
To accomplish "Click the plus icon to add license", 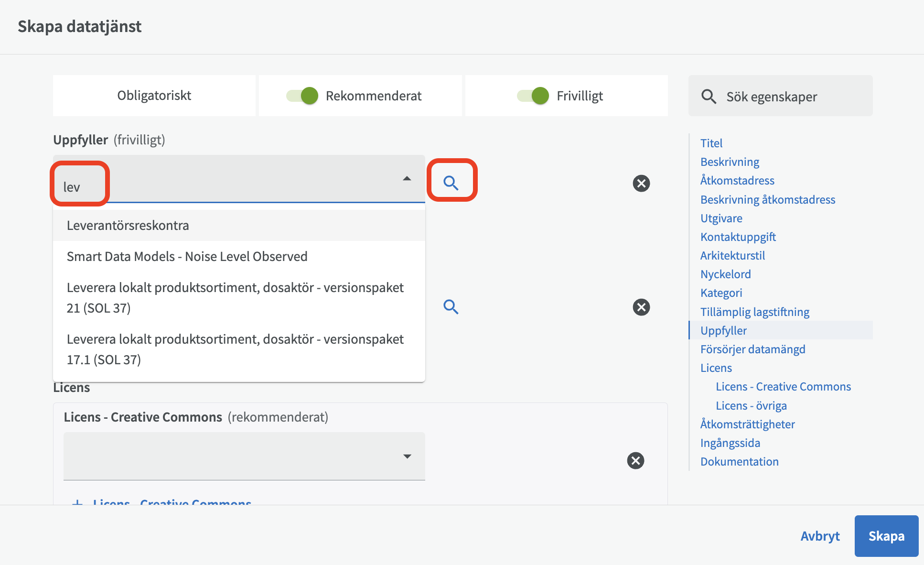I will click(x=77, y=502).
